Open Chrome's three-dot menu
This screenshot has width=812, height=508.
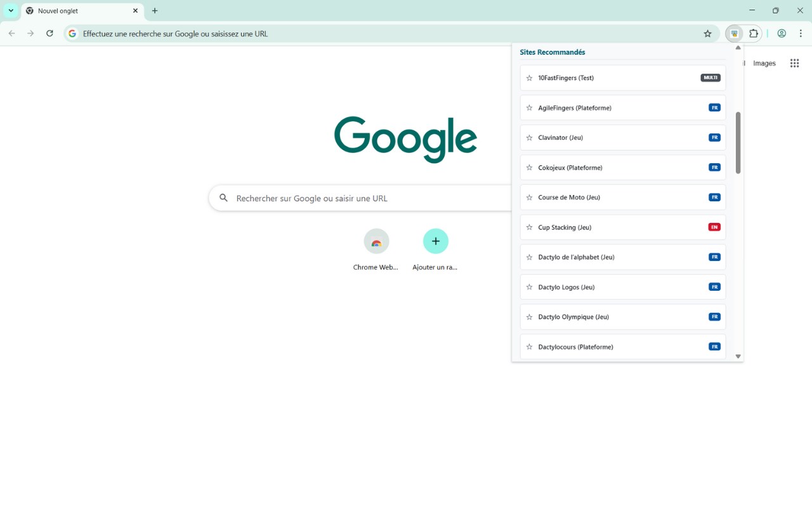[801, 34]
